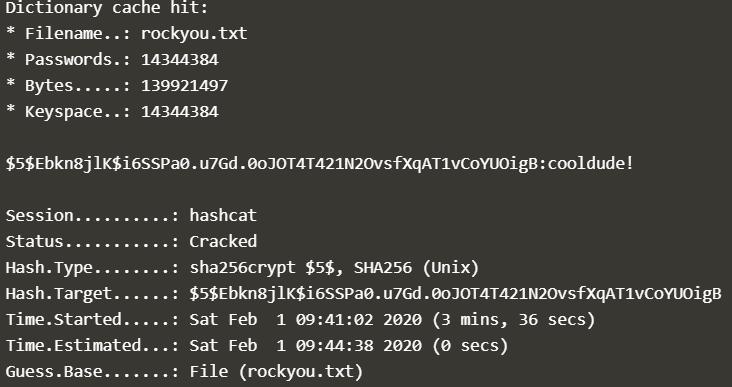
Task: Click the (0 secs) estimate text
Action: click(x=470, y=346)
